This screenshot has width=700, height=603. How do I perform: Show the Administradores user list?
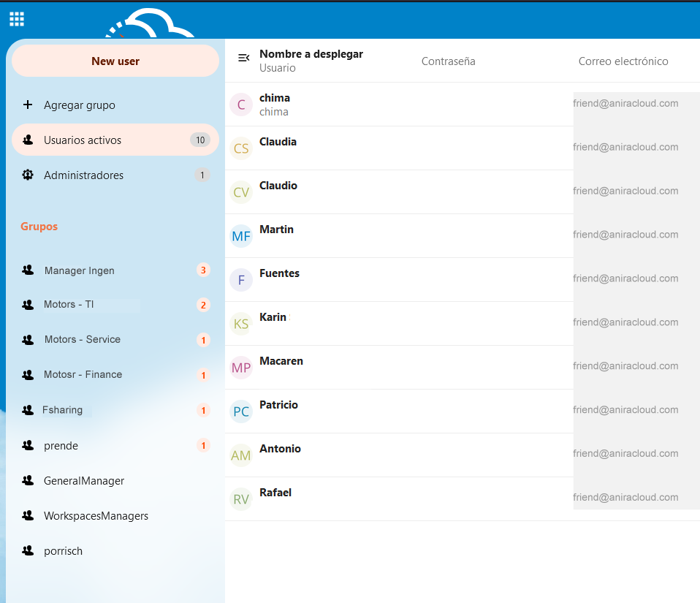(x=83, y=175)
